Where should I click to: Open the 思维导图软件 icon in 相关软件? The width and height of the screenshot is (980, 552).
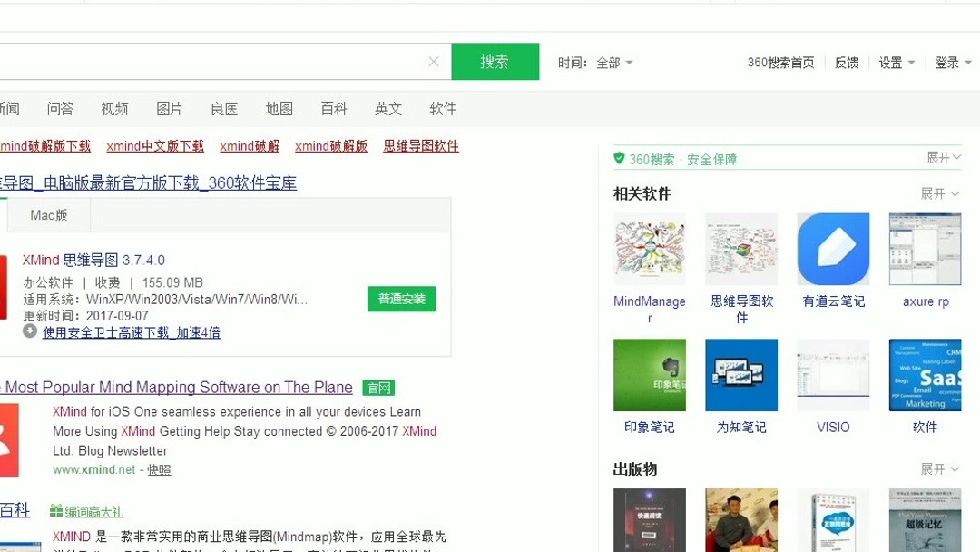(741, 248)
